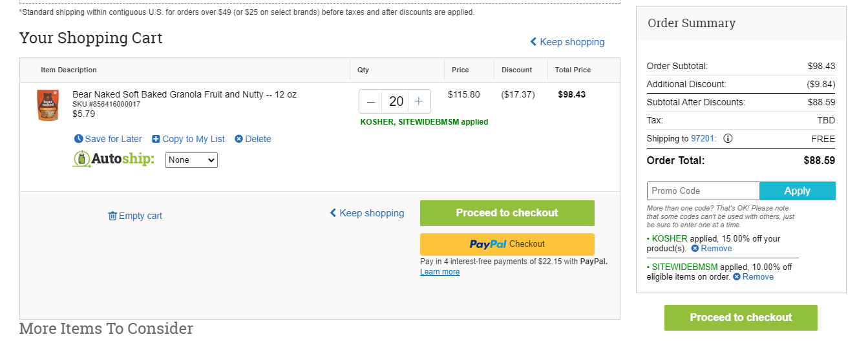Click the Empty cart trash icon
The width and height of the screenshot is (868, 341).
pyautogui.click(x=112, y=216)
